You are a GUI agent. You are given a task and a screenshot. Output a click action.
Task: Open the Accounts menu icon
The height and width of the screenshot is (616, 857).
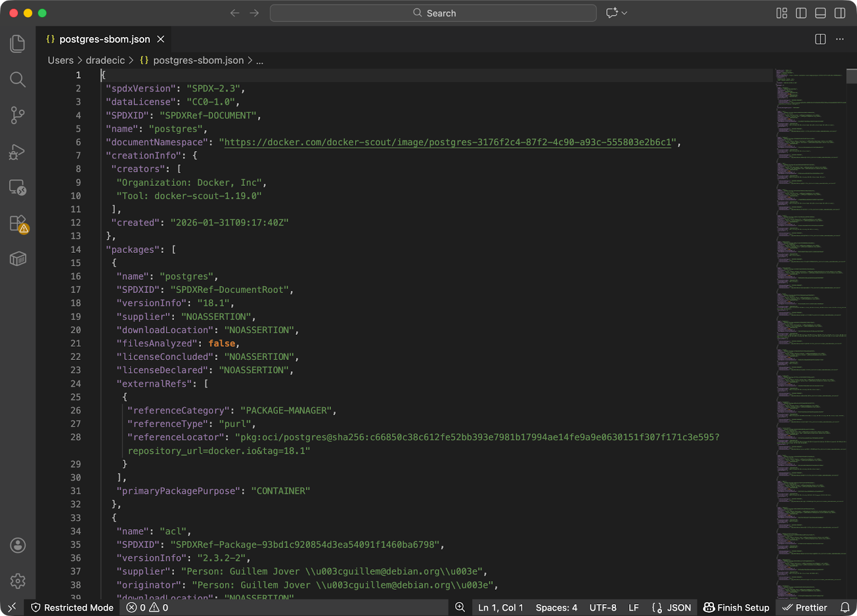18,545
